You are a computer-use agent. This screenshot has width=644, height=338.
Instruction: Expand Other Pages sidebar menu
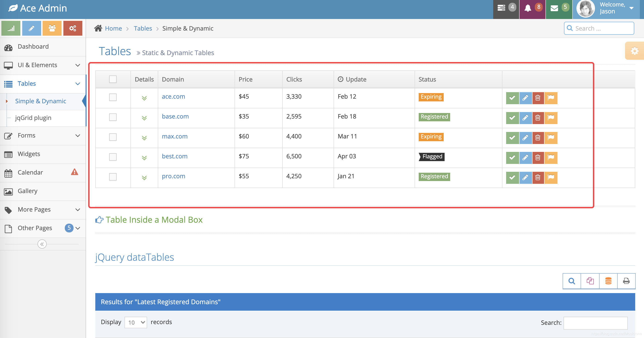(x=43, y=228)
